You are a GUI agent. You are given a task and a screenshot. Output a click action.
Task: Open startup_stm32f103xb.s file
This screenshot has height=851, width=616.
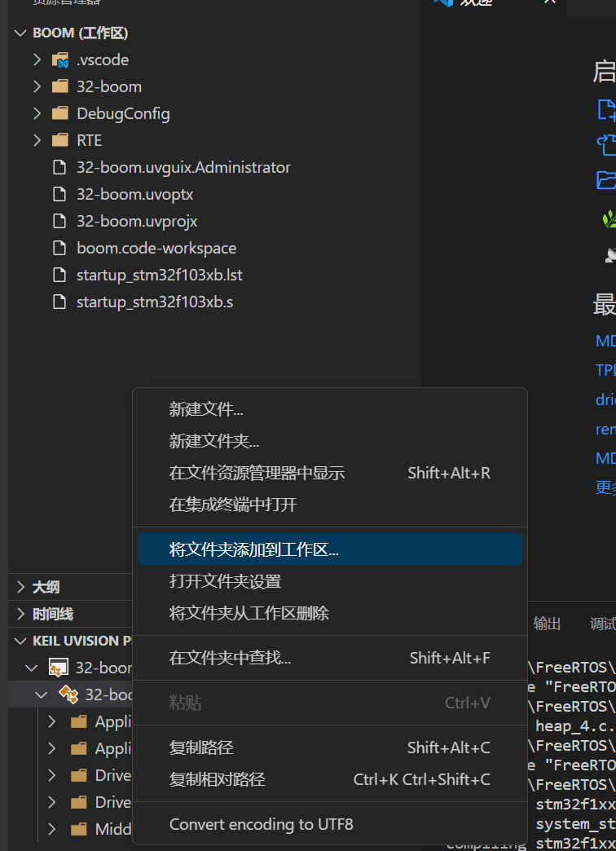pos(155,302)
